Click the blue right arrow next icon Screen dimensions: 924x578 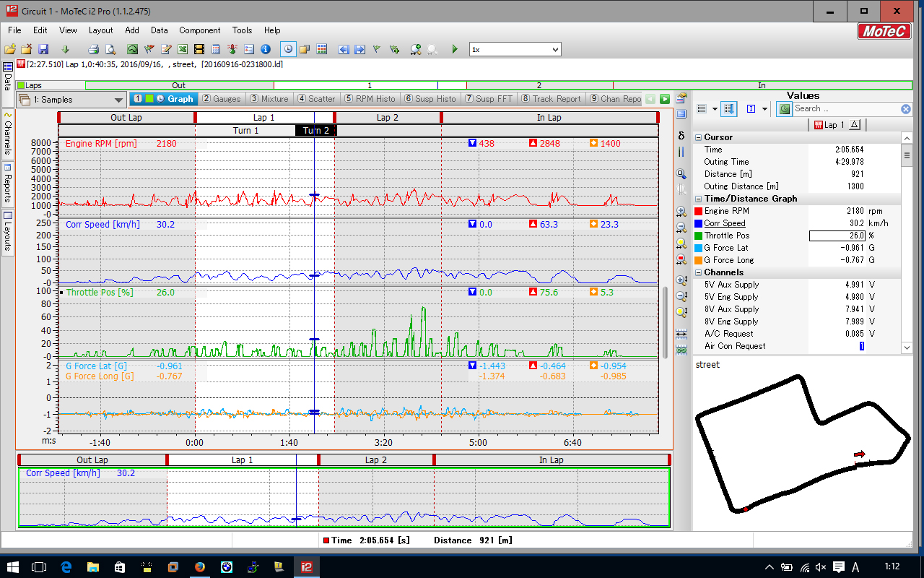359,49
